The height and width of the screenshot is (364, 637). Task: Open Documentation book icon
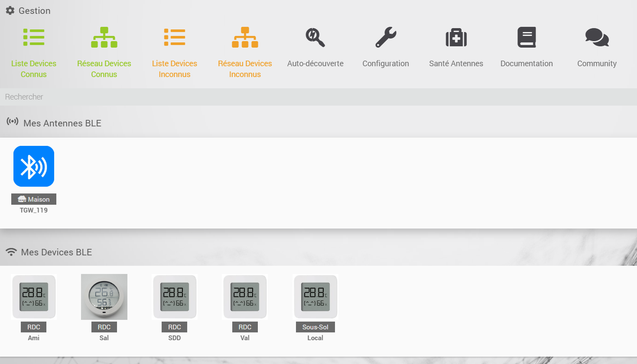pos(526,38)
